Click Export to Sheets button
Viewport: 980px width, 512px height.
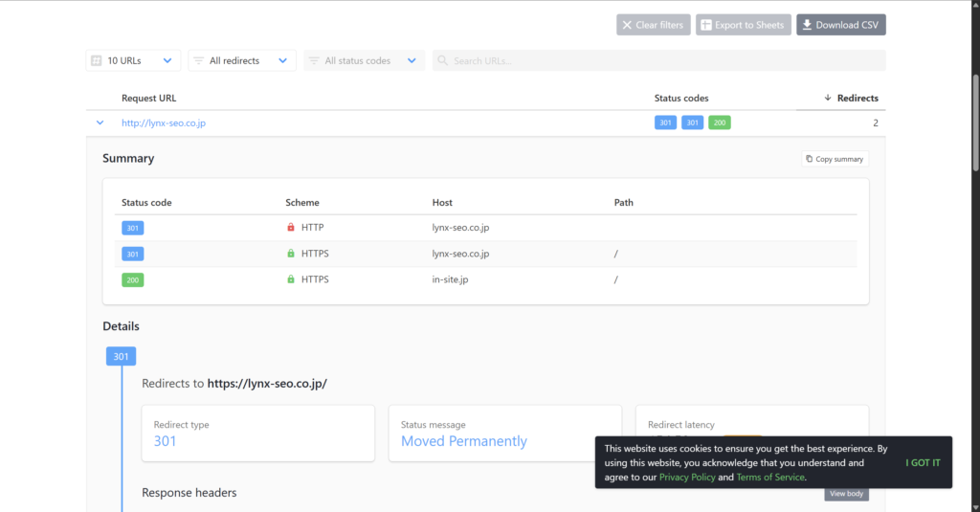(x=741, y=25)
